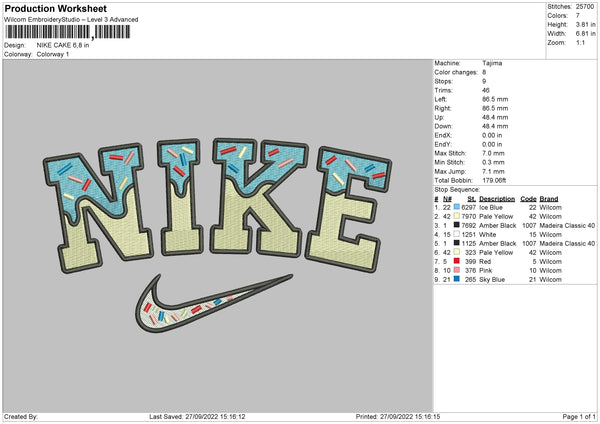
Task: Click the Left value 86.5 mm
Action: [495, 99]
